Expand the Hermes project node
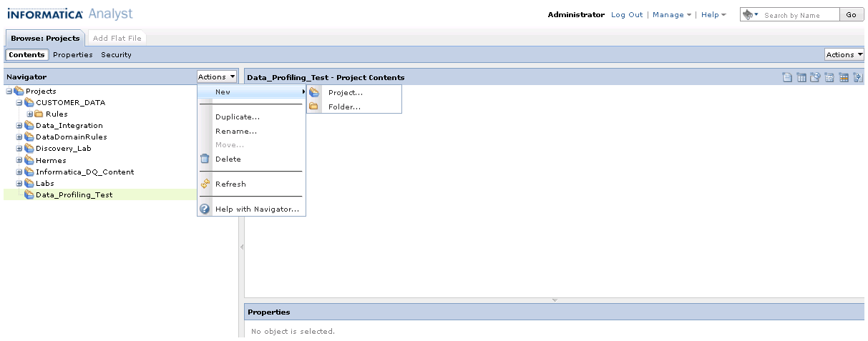This screenshot has width=868, height=341. click(x=19, y=160)
